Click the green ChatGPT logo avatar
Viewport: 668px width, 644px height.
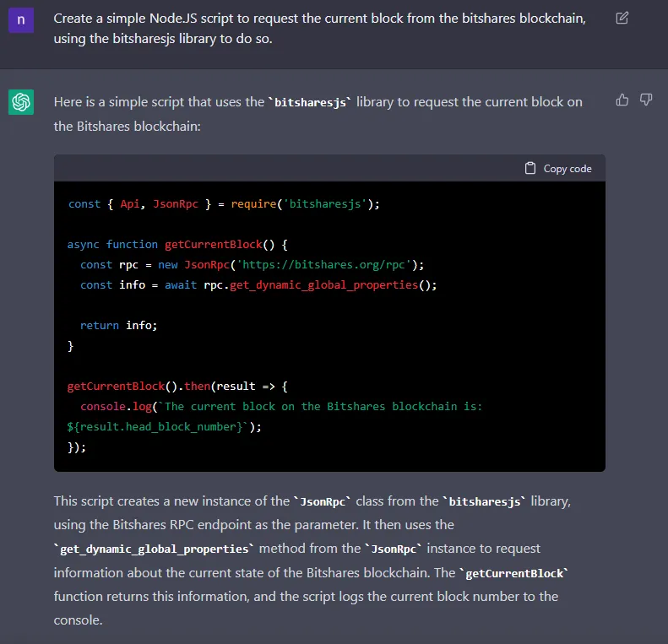tap(21, 102)
